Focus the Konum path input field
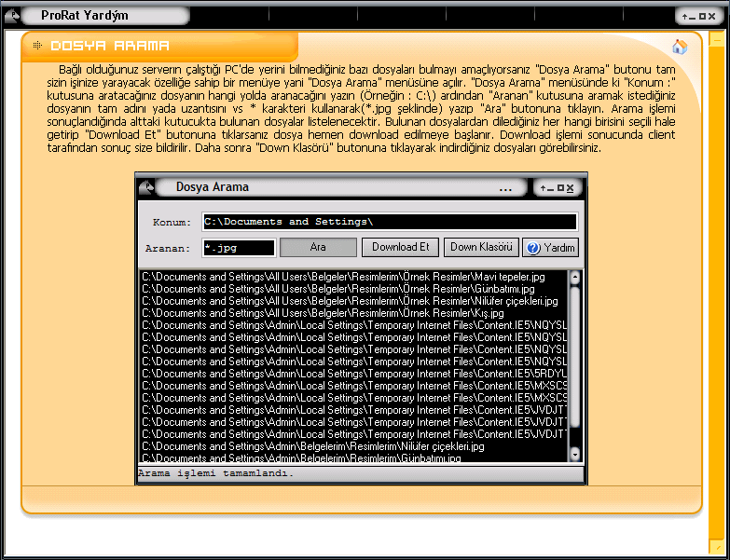The height and width of the screenshot is (560, 730). (x=390, y=222)
